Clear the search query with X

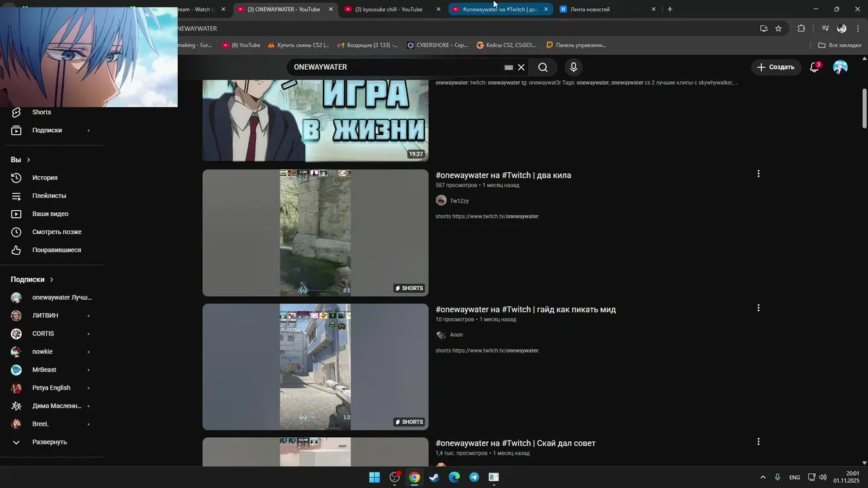click(x=521, y=67)
